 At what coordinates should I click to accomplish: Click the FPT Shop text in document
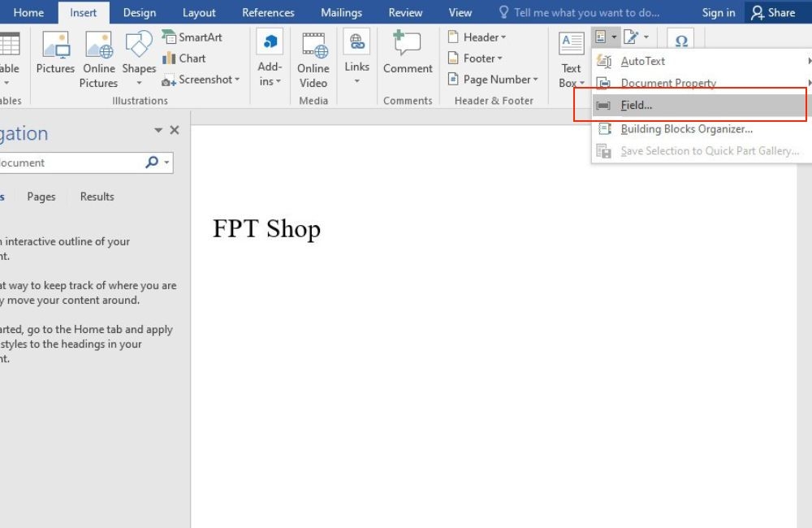click(x=266, y=228)
